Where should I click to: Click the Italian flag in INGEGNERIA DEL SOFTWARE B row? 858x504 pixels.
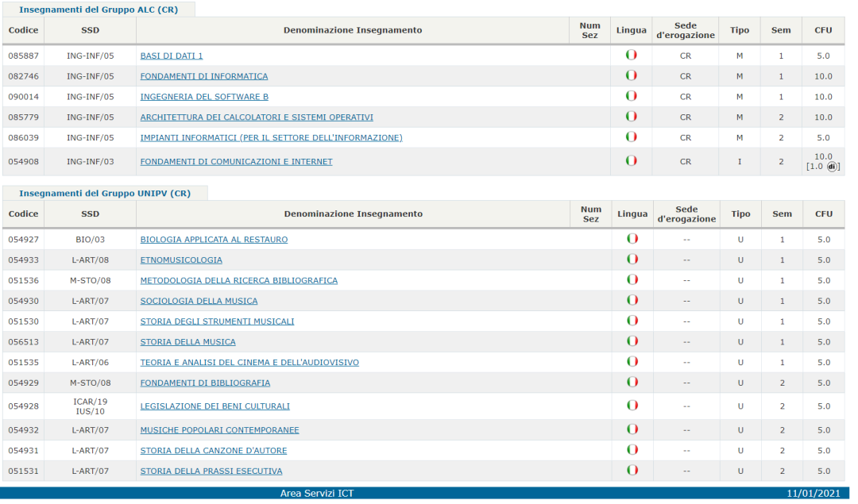(x=631, y=96)
